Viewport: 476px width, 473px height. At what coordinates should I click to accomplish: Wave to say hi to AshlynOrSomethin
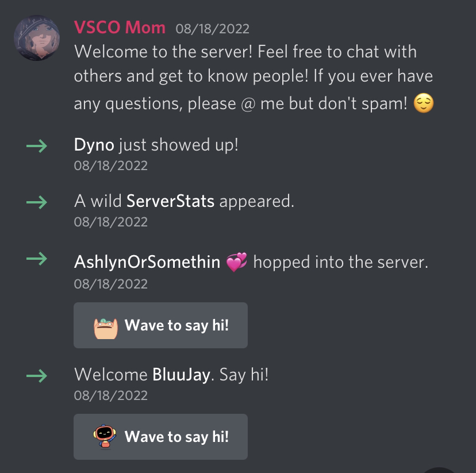(160, 325)
